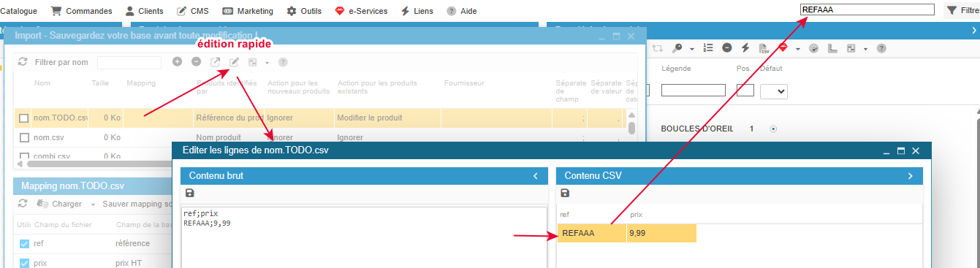The image size is (980, 268).
Task: Click the black minus circle icon in right panel
Action: coord(726,48)
